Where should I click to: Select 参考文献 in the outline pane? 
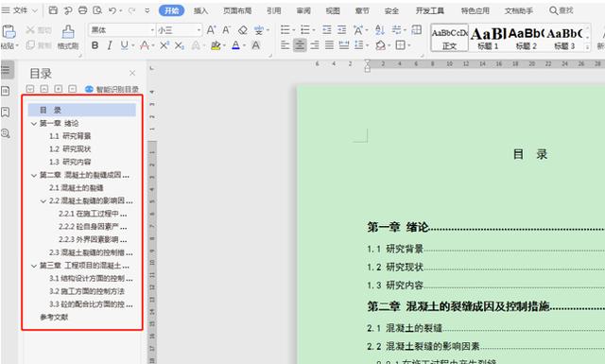54,318
